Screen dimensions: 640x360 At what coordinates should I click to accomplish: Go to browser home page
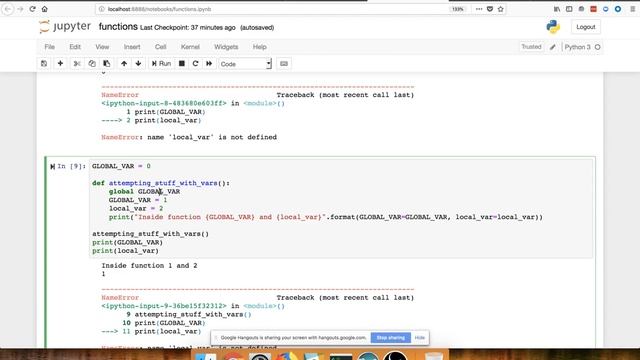click(x=44, y=9)
